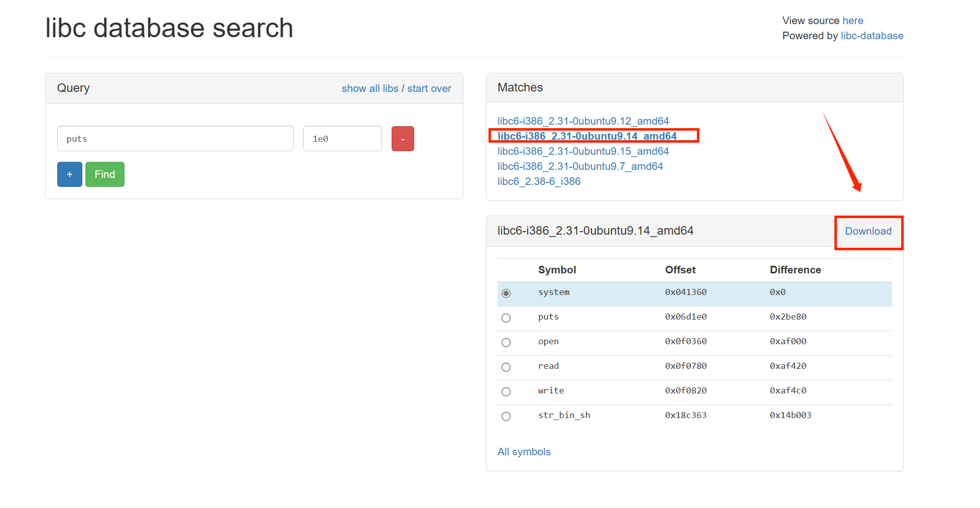Click the str_bin_sh difference 0x14b003
Screen dimensions: 980x508
pyautogui.click(x=791, y=415)
